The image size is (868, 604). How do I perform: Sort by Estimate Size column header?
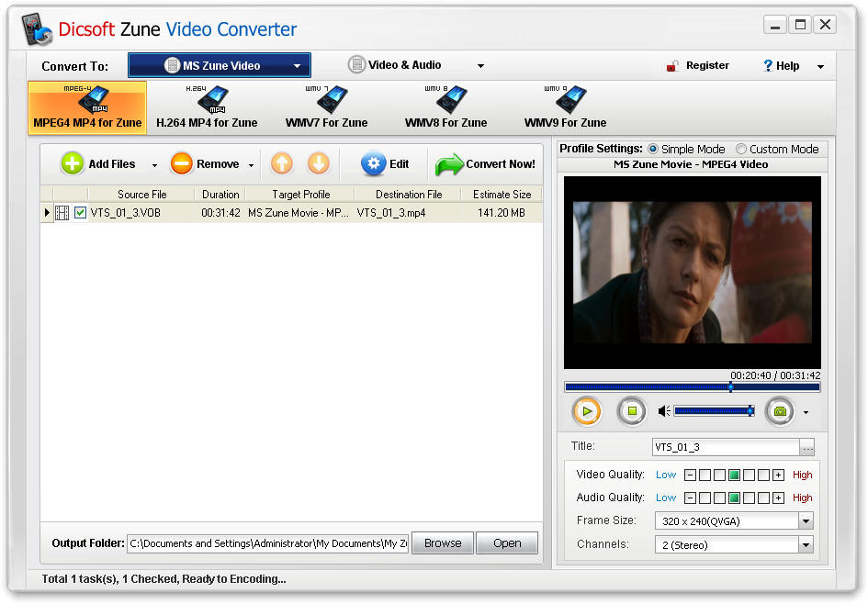[x=502, y=195]
